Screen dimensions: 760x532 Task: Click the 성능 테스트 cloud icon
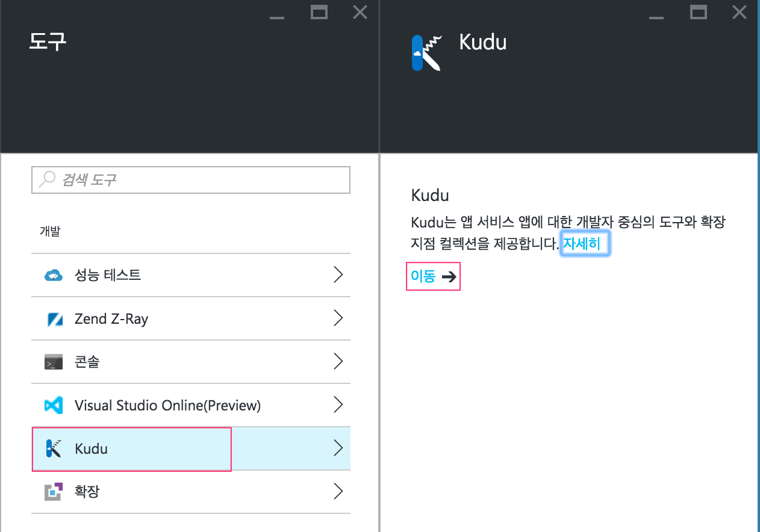(x=54, y=276)
